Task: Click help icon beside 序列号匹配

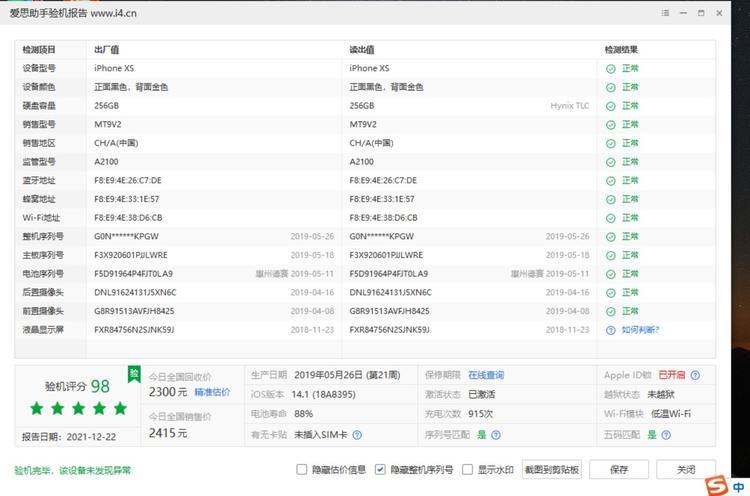Action: (x=496, y=435)
